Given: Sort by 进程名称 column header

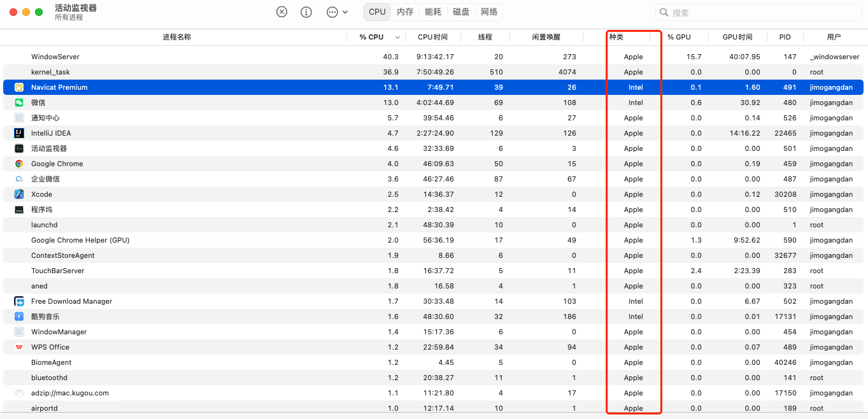Looking at the screenshot, I should tap(176, 37).
